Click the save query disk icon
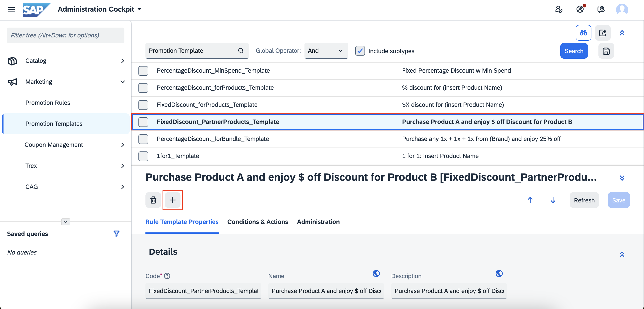 click(x=606, y=51)
